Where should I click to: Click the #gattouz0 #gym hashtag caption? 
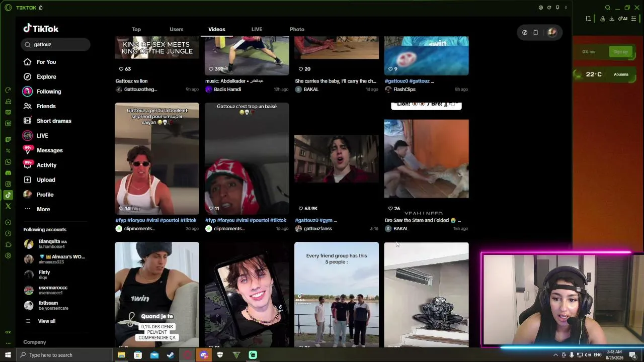click(x=316, y=220)
